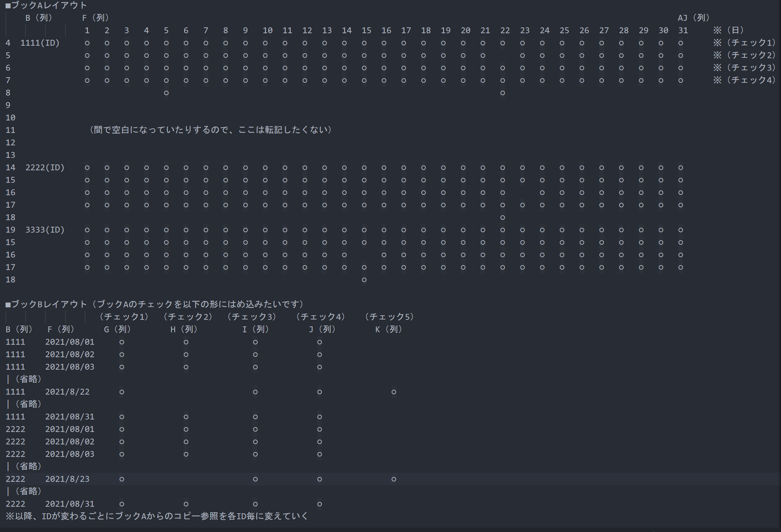
Task: Click the date 2021/8/23 in the highlighted row
Action: click(x=67, y=479)
